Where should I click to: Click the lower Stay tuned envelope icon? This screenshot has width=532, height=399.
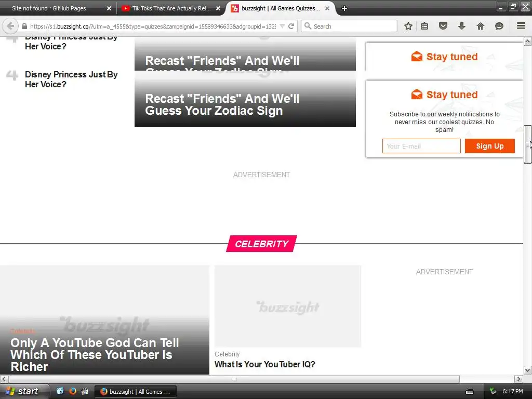(417, 94)
